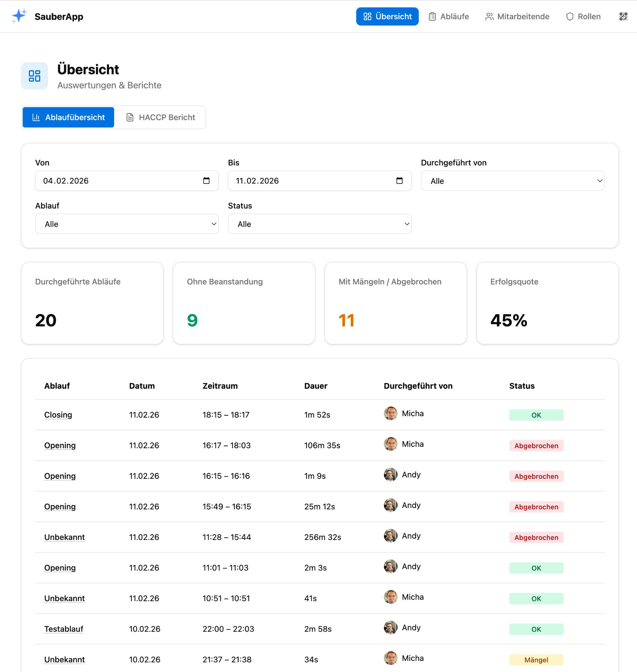The width and height of the screenshot is (637, 672).
Task: Click Micha's avatar in the Closing row
Action: 391,414
